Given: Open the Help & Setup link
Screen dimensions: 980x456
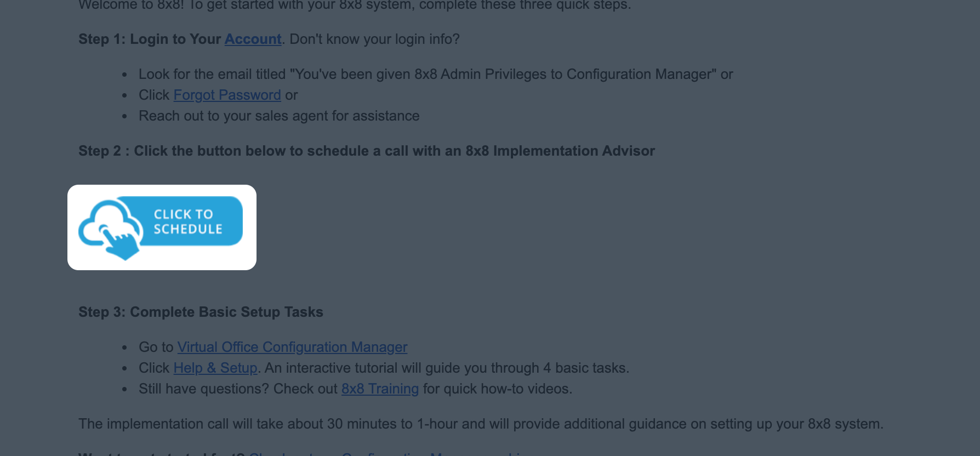Looking at the screenshot, I should click(215, 368).
